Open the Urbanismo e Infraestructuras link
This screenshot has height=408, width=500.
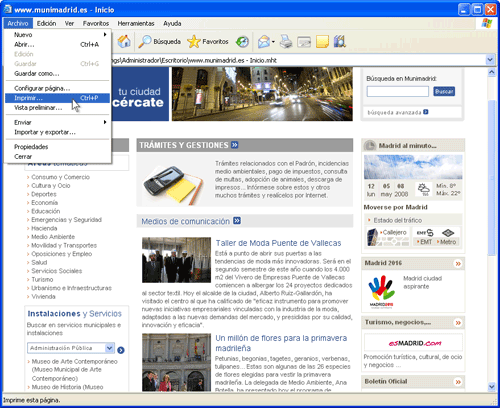(71, 288)
